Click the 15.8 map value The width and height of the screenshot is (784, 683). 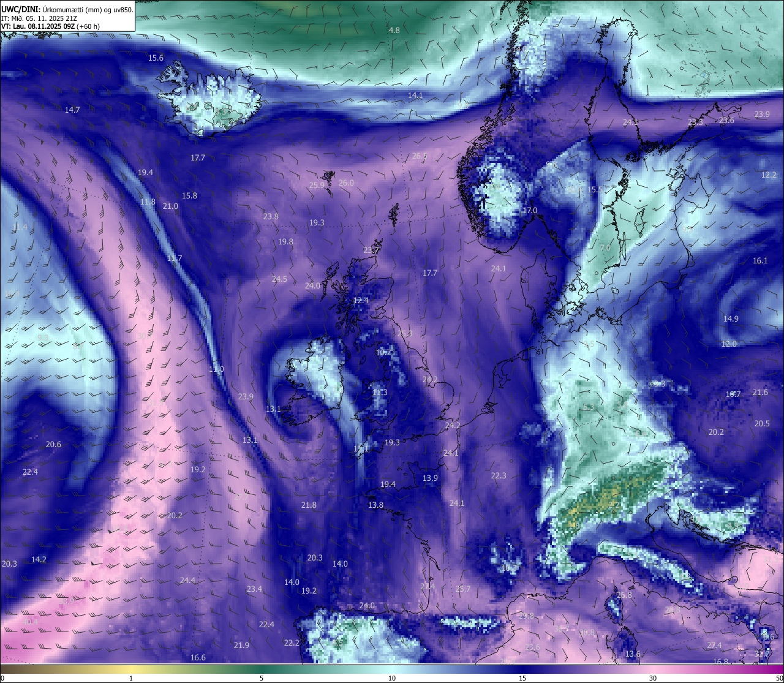(x=189, y=195)
